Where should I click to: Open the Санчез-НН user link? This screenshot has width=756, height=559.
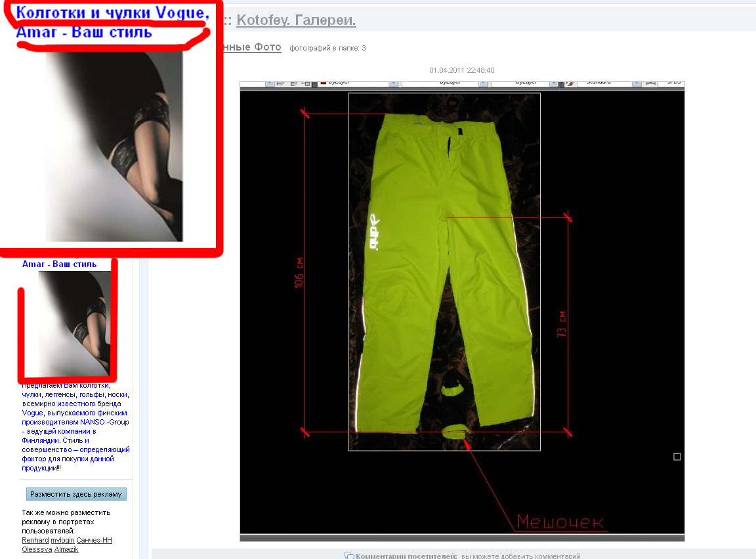[x=94, y=540]
